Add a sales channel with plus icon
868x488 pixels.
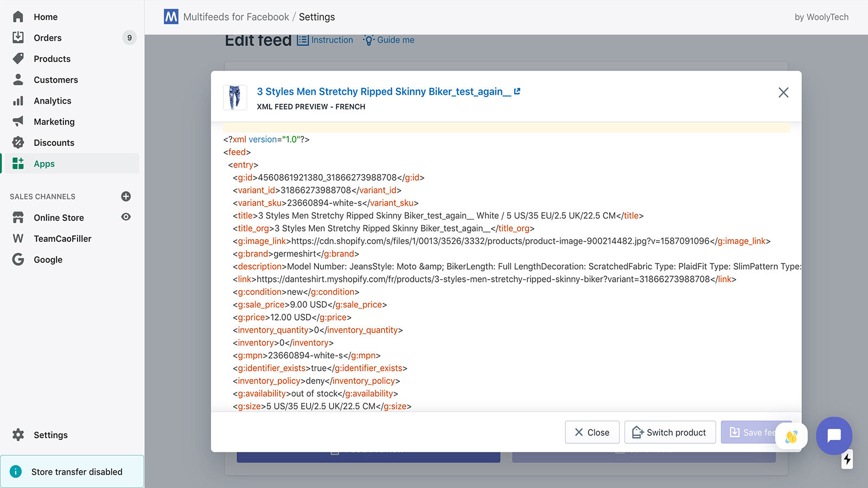coord(126,196)
